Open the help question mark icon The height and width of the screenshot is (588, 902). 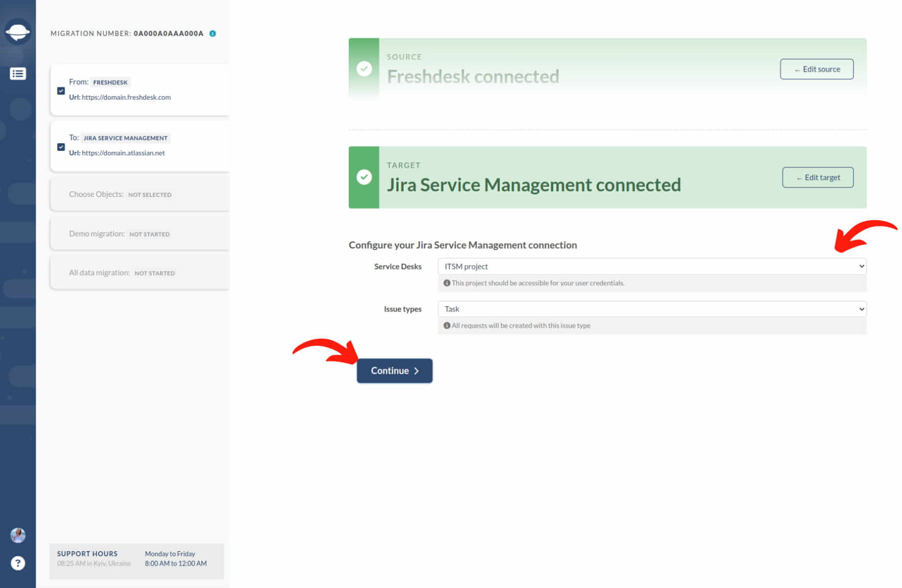point(18,563)
